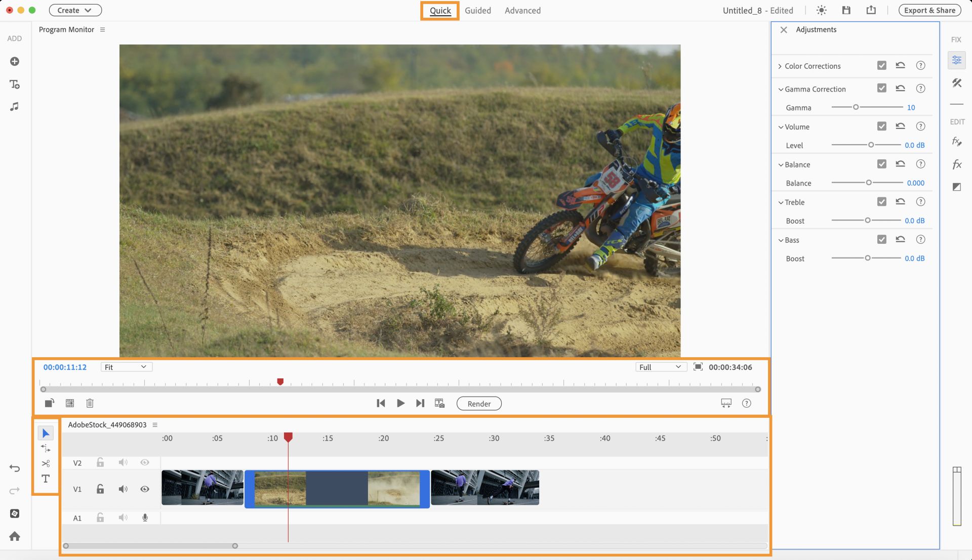Image resolution: width=972 pixels, height=560 pixels.
Task: Open the Program Monitor panel menu
Action: pos(102,29)
